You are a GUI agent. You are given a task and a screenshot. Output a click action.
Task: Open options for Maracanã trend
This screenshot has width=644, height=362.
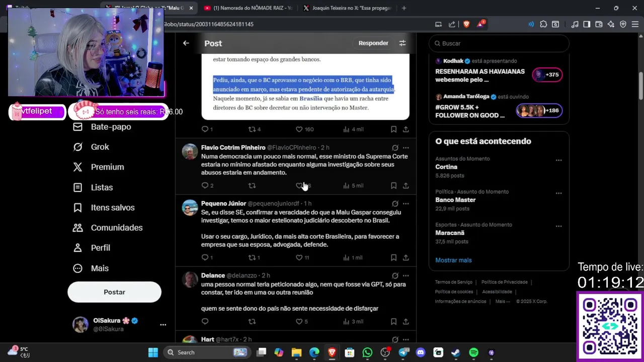point(558,226)
